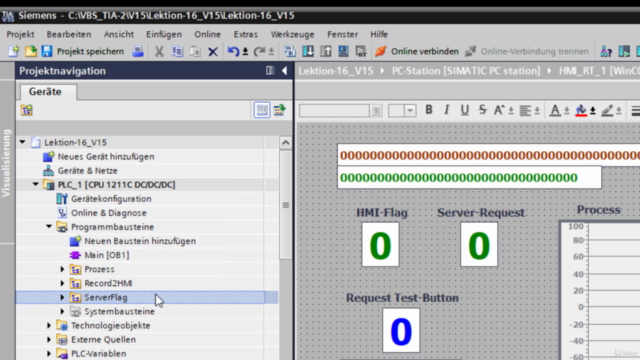Expand the Externe Quellen folder
The width and height of the screenshot is (640, 360).
pyautogui.click(x=49, y=340)
